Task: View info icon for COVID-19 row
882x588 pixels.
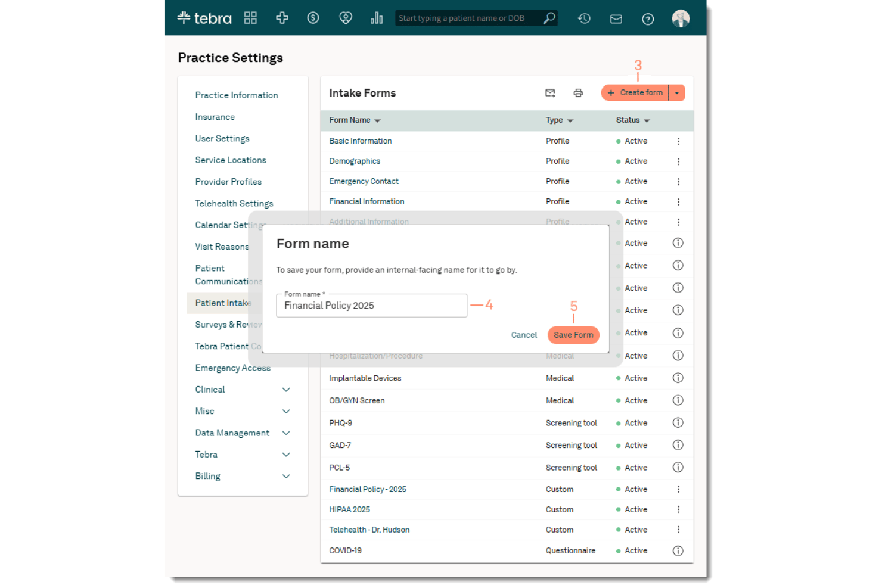Action: coord(678,550)
